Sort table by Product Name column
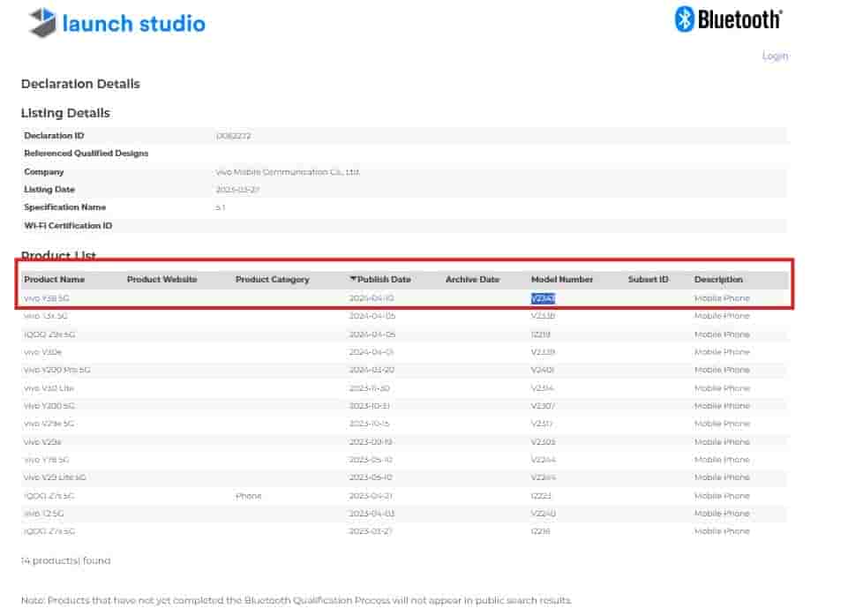 click(x=54, y=280)
